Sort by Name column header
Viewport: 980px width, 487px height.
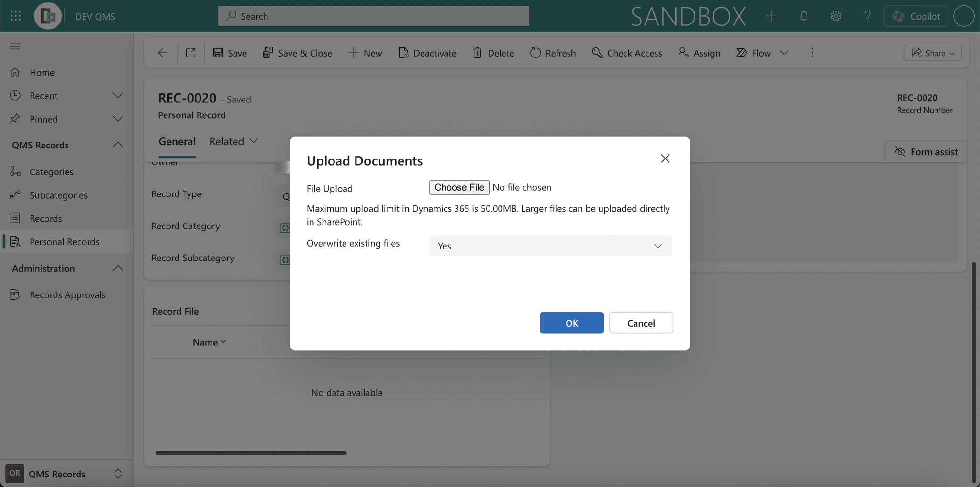pyautogui.click(x=209, y=342)
